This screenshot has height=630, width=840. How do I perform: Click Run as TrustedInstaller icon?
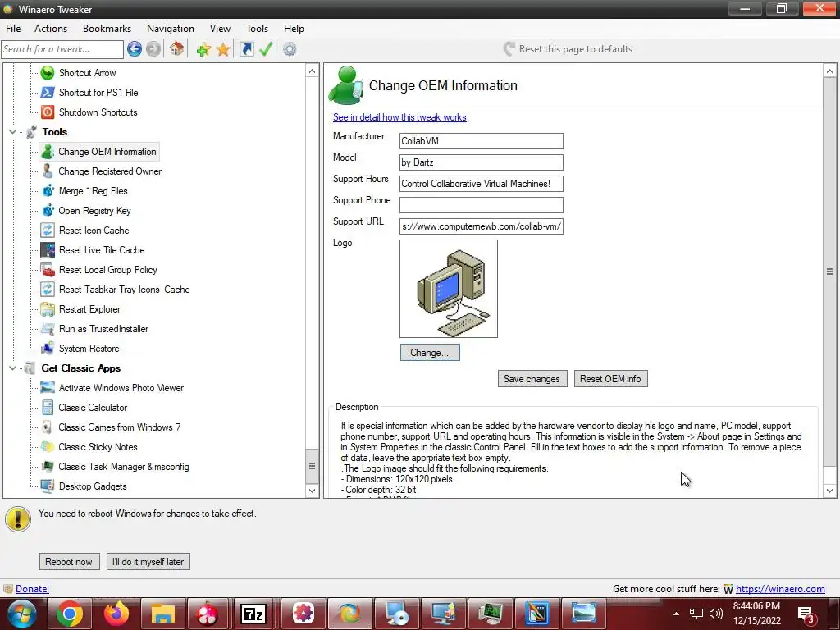[48, 329]
